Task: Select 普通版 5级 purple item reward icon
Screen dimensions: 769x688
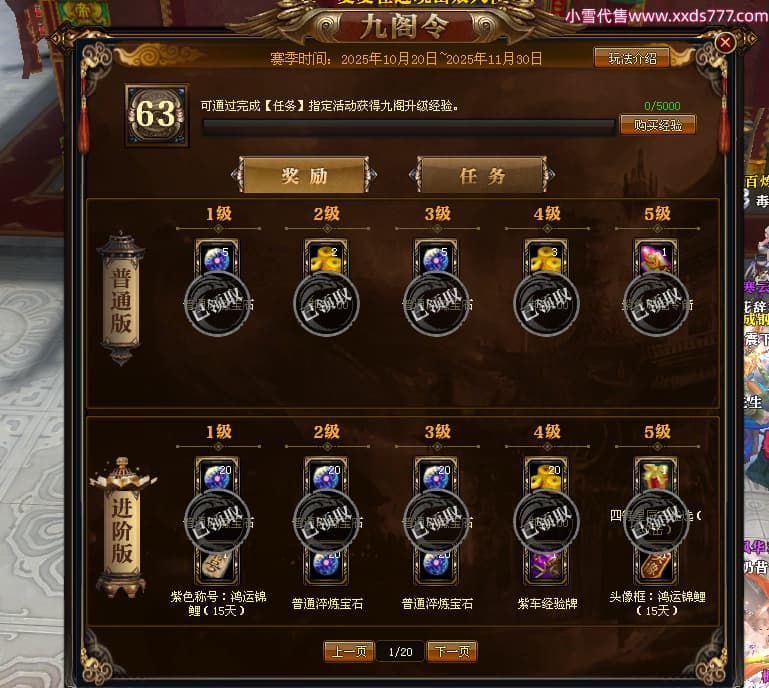Action: pyautogui.click(x=656, y=259)
